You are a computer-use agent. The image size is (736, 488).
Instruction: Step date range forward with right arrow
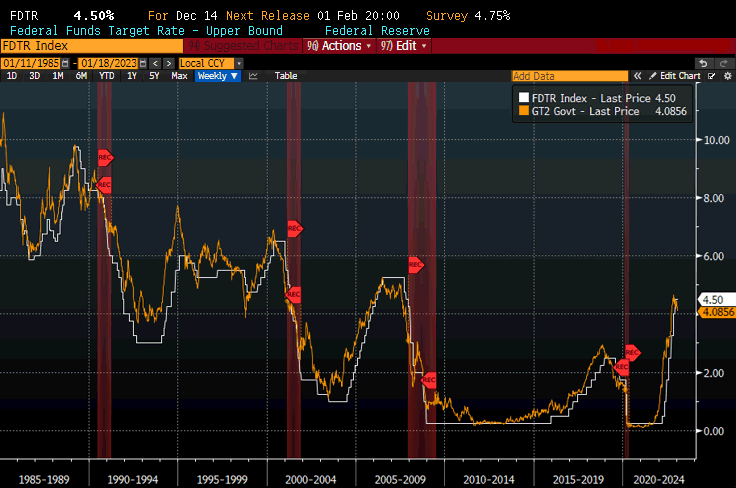167,63
